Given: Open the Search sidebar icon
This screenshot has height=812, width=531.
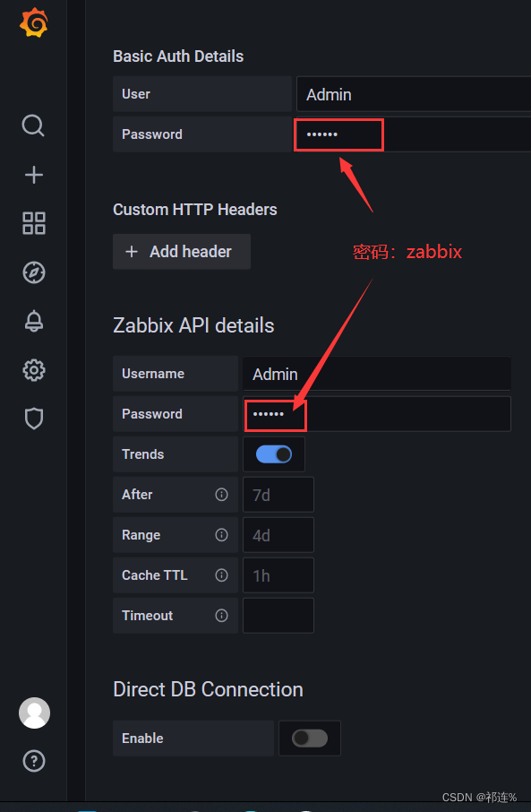Looking at the screenshot, I should coord(33,125).
